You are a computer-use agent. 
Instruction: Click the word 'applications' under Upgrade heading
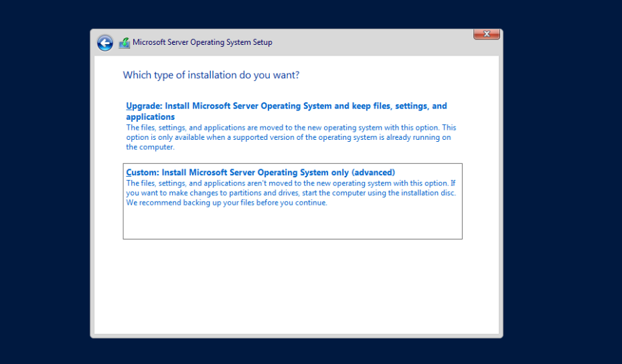tap(150, 117)
